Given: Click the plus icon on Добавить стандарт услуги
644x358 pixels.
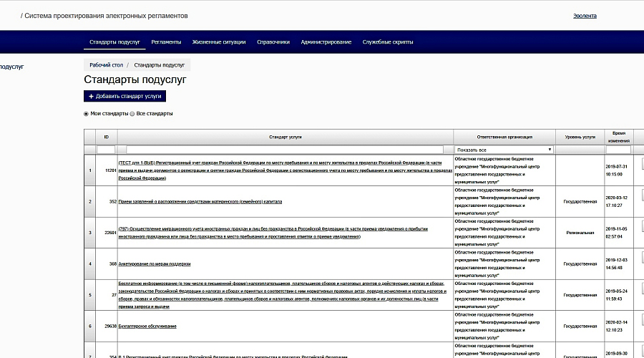Looking at the screenshot, I should 91,96.
